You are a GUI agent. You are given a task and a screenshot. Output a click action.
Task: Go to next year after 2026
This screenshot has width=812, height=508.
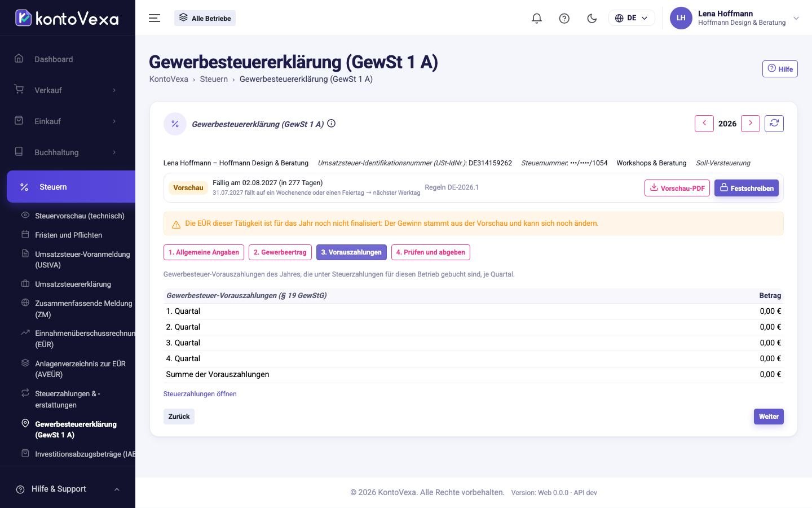(x=751, y=124)
